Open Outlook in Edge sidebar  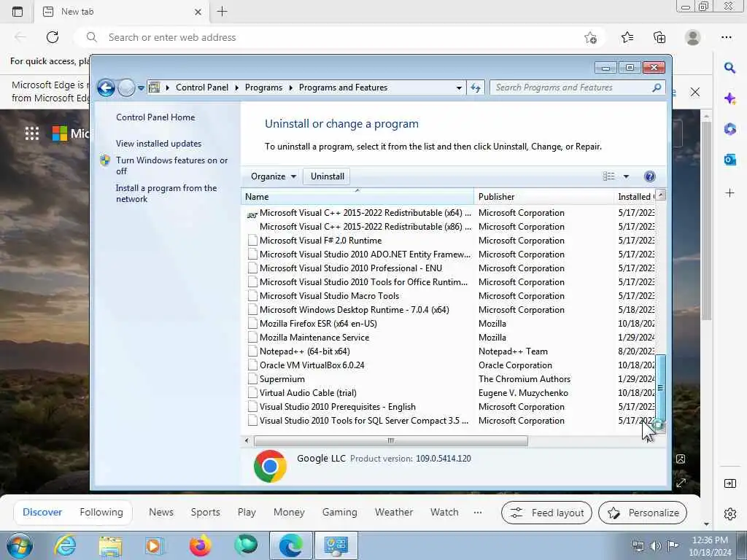pos(729,160)
